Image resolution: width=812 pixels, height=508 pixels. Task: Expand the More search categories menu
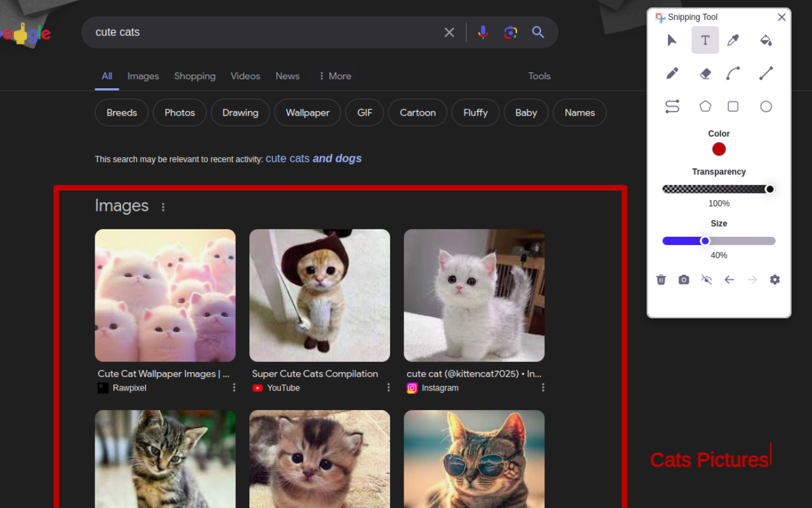334,76
